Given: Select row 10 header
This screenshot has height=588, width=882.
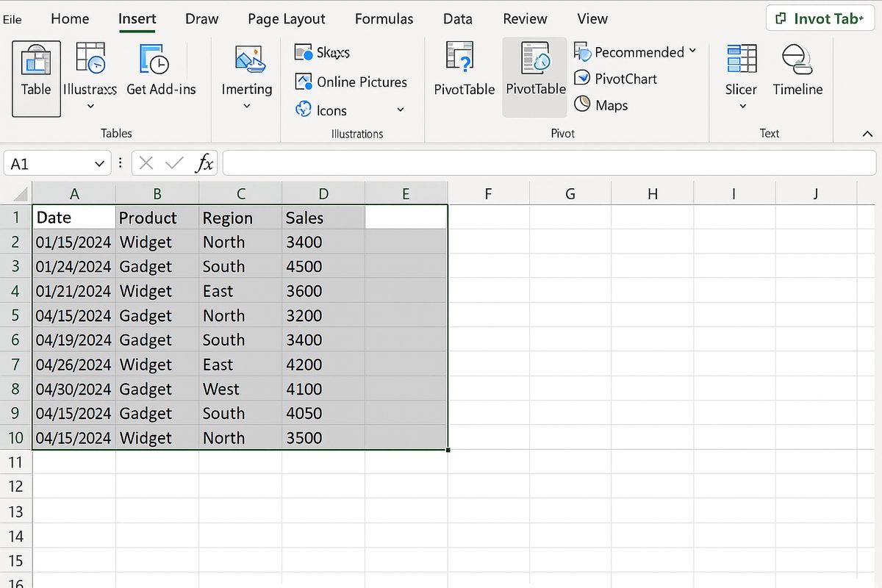Looking at the screenshot, I should click(15, 437).
